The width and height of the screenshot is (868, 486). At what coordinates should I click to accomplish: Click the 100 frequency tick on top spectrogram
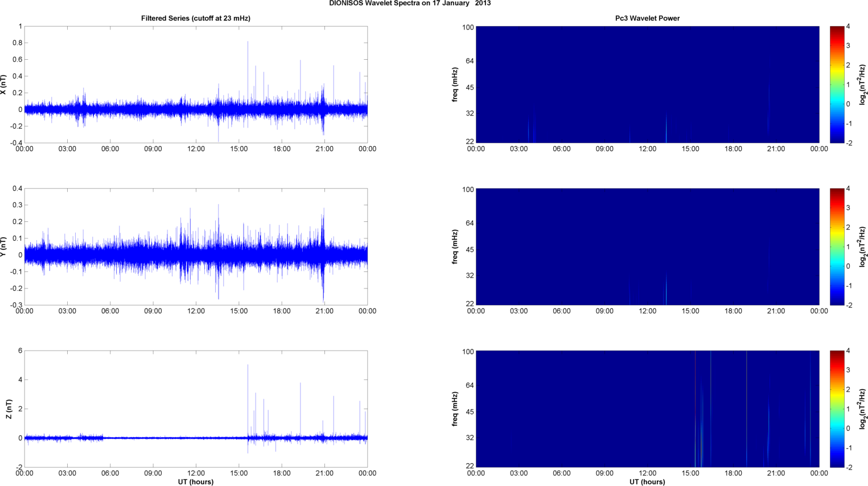point(468,27)
